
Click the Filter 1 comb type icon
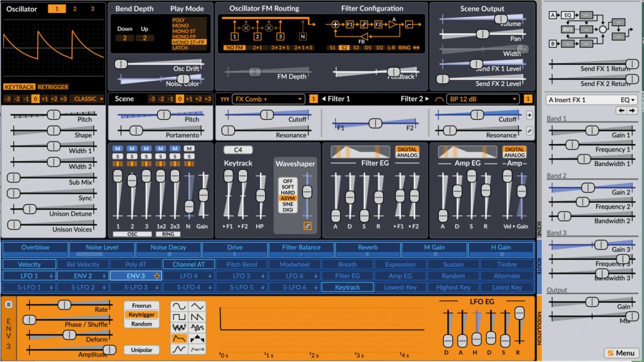224,99
